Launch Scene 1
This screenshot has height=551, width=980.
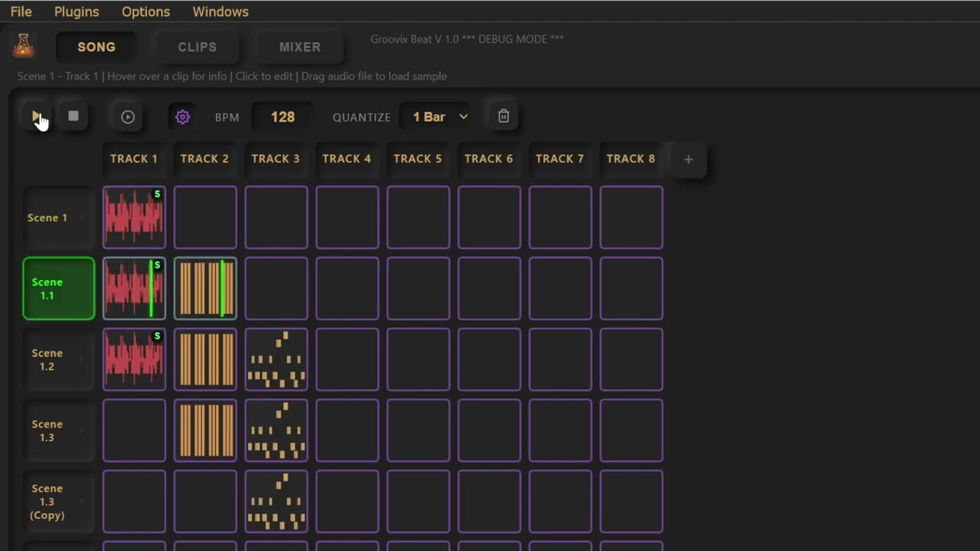pos(59,217)
